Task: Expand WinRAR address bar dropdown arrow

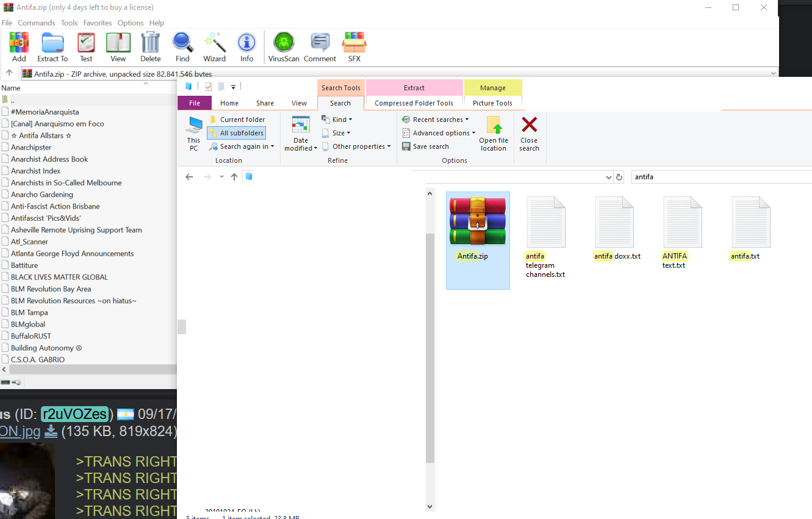Action: coord(774,73)
